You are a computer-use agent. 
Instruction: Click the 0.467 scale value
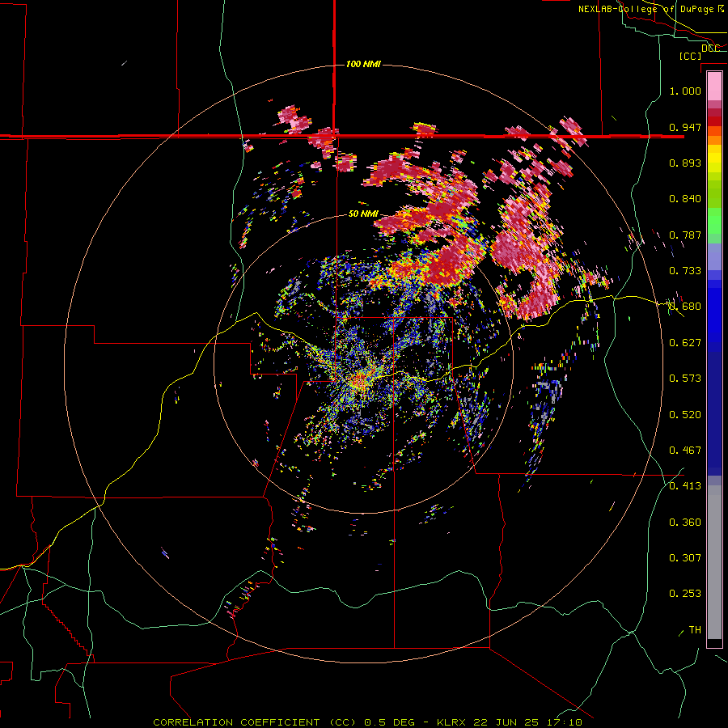[685, 451]
